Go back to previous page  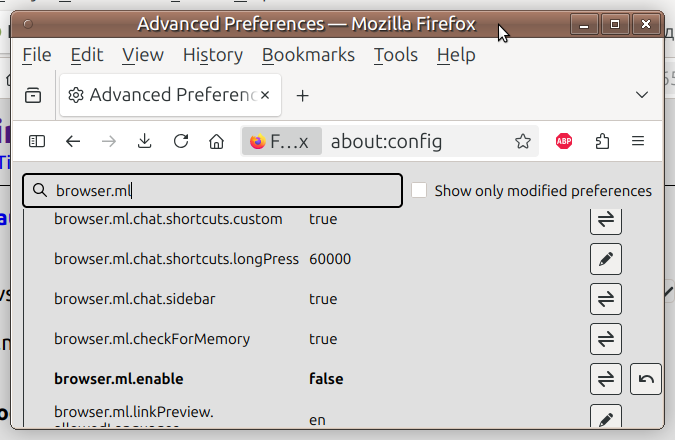73,142
